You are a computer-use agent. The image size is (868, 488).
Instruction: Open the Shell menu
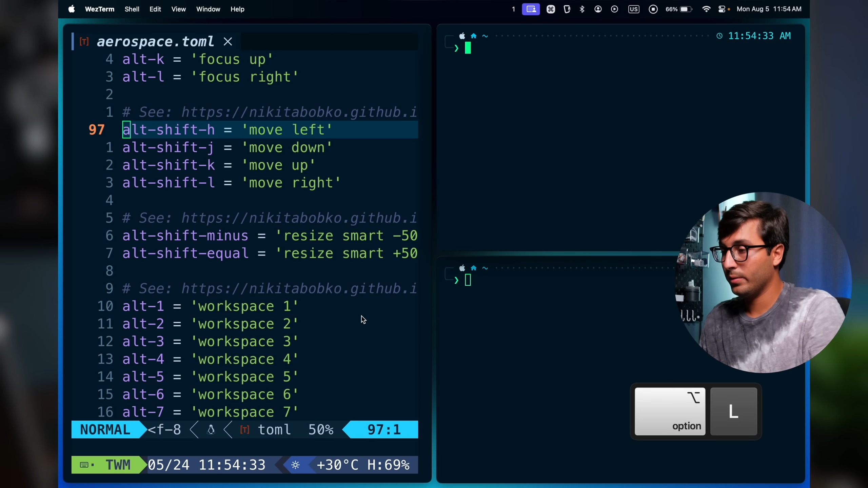coord(132,9)
